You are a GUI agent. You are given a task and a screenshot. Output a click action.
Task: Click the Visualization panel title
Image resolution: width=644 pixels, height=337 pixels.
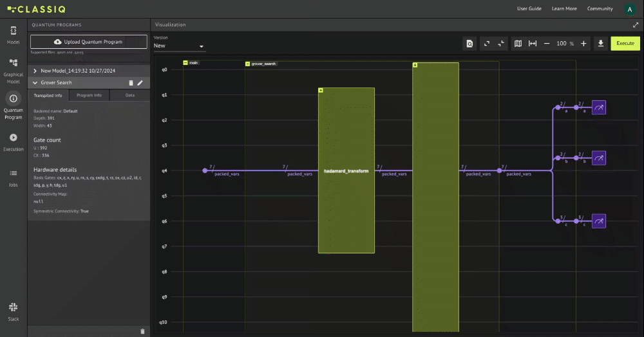(171, 25)
